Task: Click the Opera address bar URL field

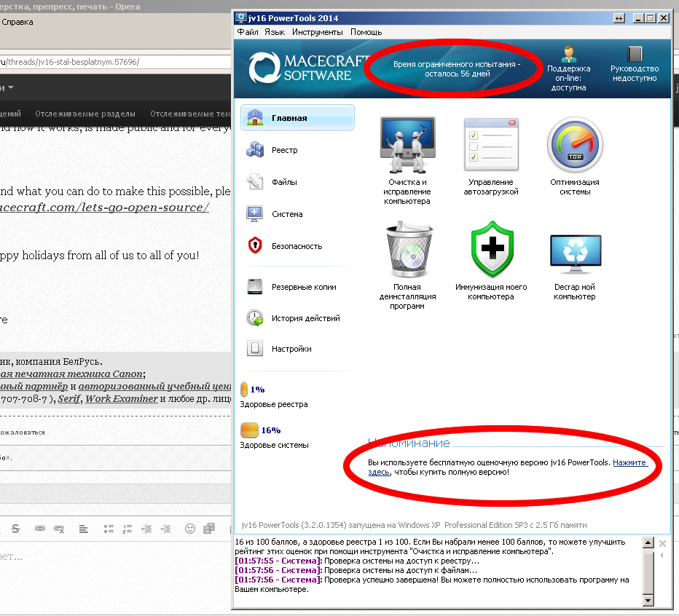Action: [115, 62]
